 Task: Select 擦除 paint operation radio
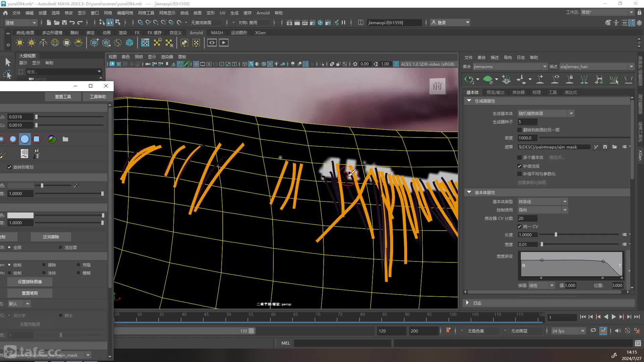coord(44,265)
